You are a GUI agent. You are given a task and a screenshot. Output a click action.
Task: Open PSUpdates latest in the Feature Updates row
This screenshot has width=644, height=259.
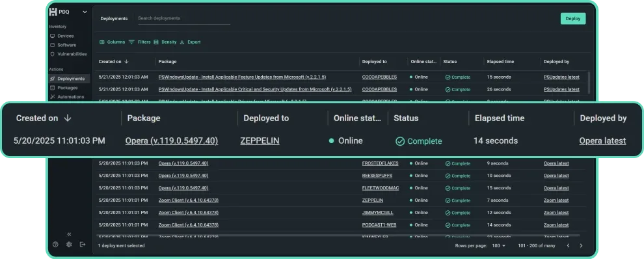point(561,77)
